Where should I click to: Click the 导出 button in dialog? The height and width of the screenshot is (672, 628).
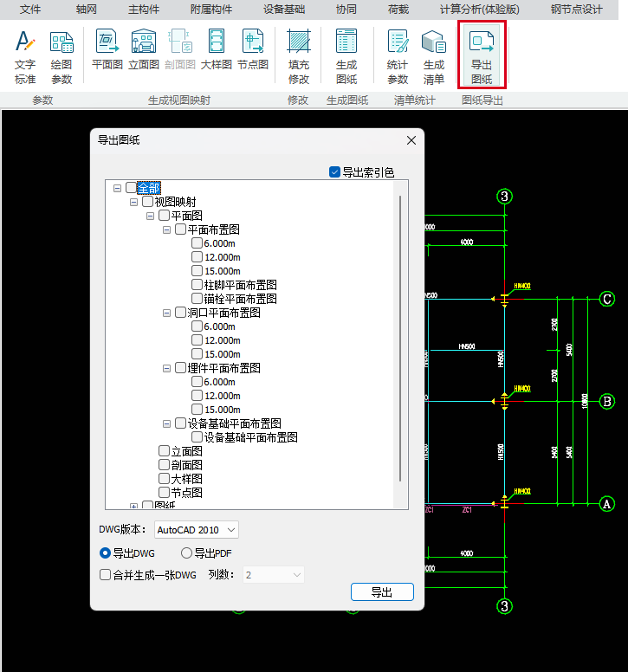coord(382,592)
